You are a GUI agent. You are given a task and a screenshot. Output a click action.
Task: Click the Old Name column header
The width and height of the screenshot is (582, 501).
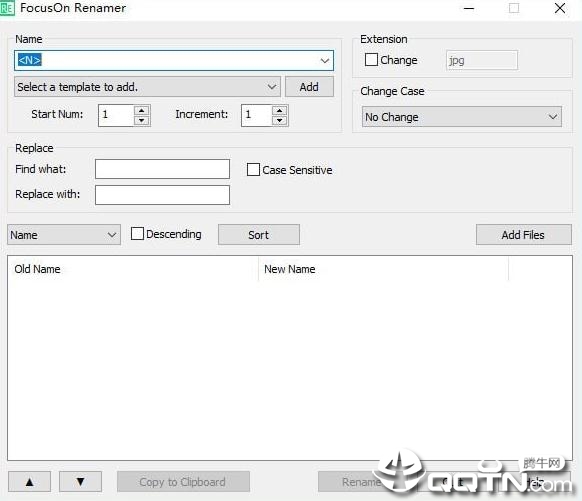[133, 269]
